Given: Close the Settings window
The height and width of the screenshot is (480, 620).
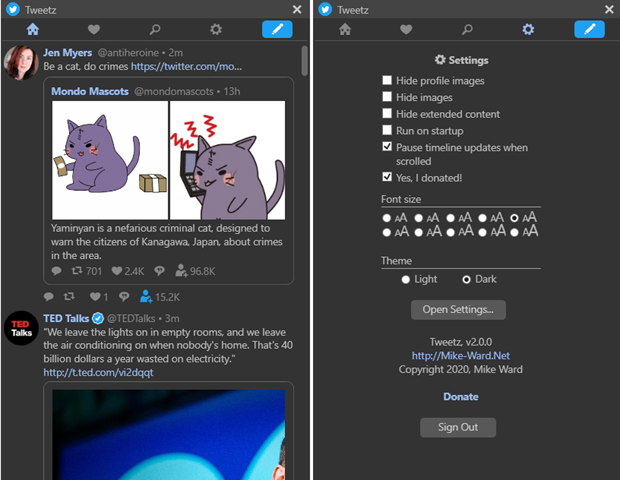Looking at the screenshot, I should [609, 9].
